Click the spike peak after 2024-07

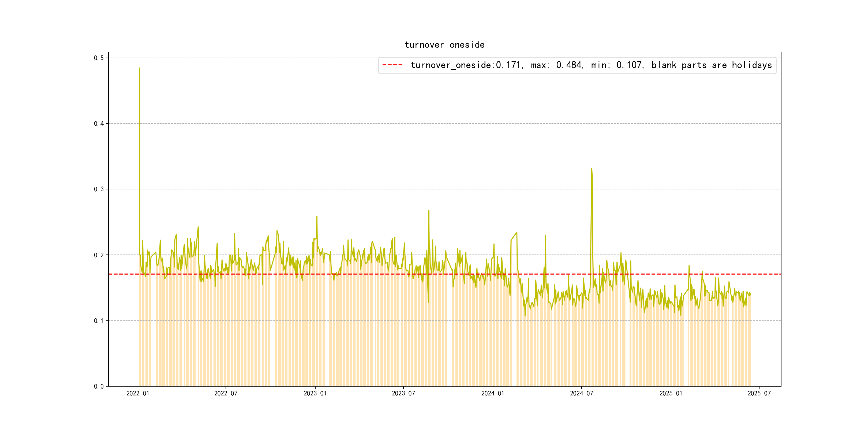(x=592, y=169)
